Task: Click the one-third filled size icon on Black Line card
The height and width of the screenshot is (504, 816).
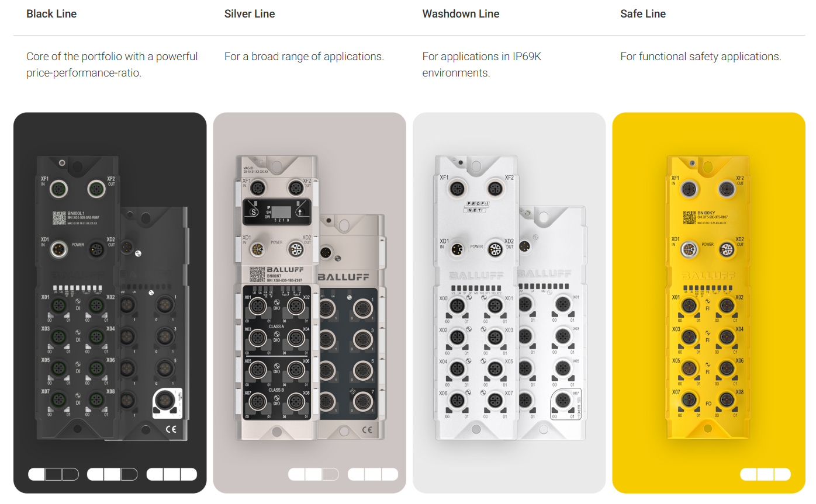Action: coord(53,474)
